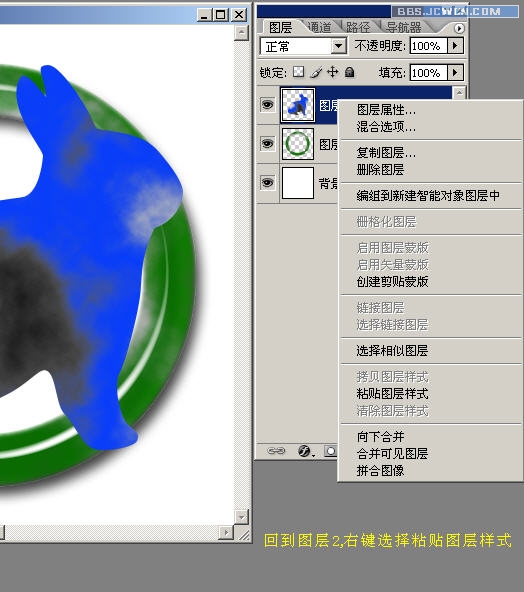Image resolution: width=524 pixels, height=592 pixels.
Task: Switch to the 通道 channels tab
Action: click(319, 27)
